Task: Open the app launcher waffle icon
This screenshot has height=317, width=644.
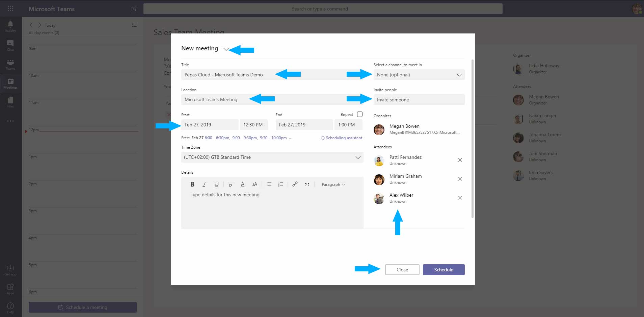Action: click(10, 8)
